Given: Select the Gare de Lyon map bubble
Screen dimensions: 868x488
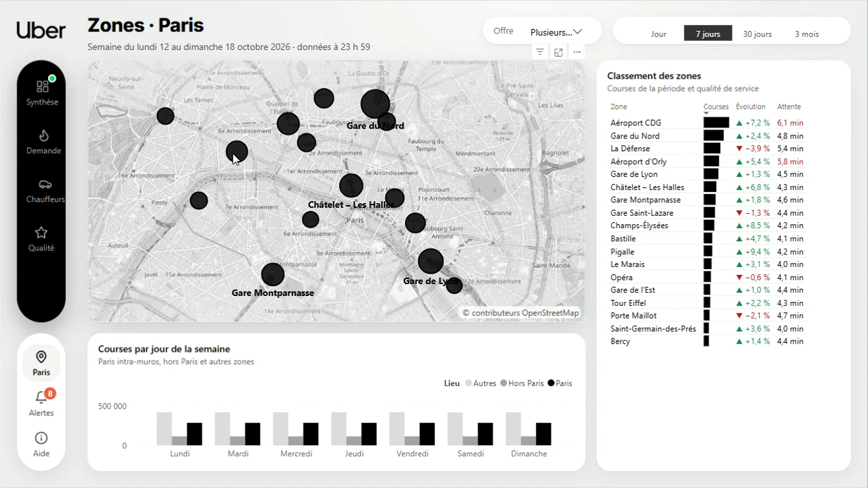Looking at the screenshot, I should [x=431, y=261].
